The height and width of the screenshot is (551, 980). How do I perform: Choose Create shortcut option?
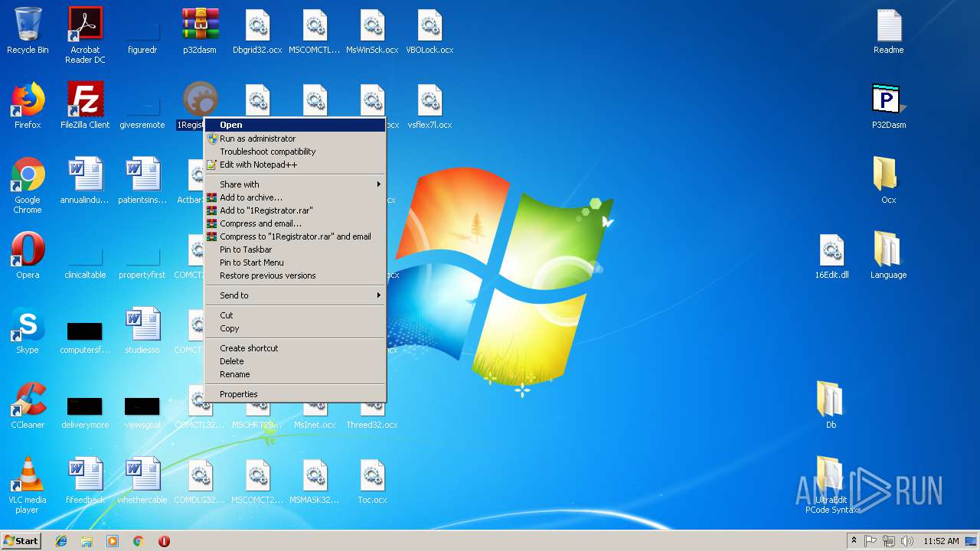296,348
